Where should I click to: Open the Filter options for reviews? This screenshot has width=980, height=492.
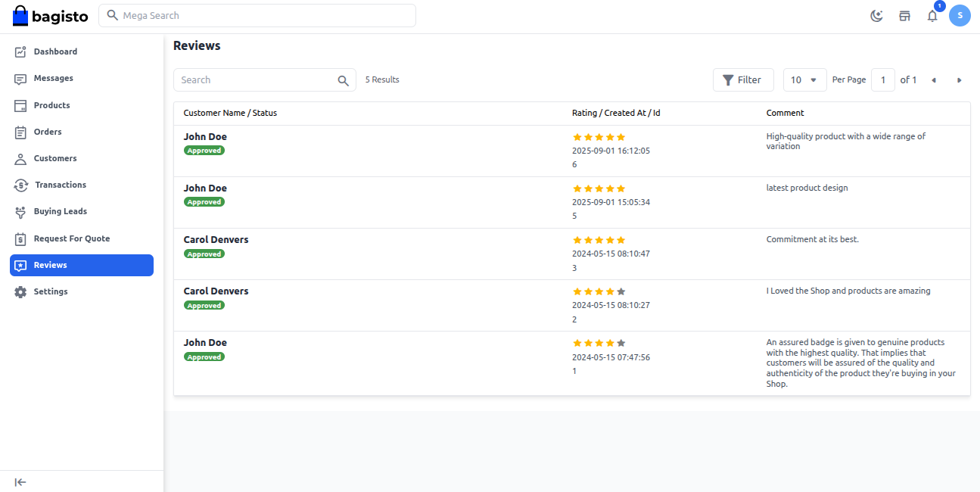pos(742,79)
